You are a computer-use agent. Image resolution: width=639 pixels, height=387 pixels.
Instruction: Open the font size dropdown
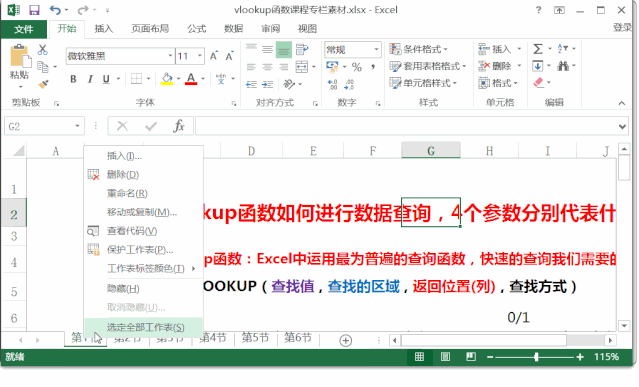(200, 56)
